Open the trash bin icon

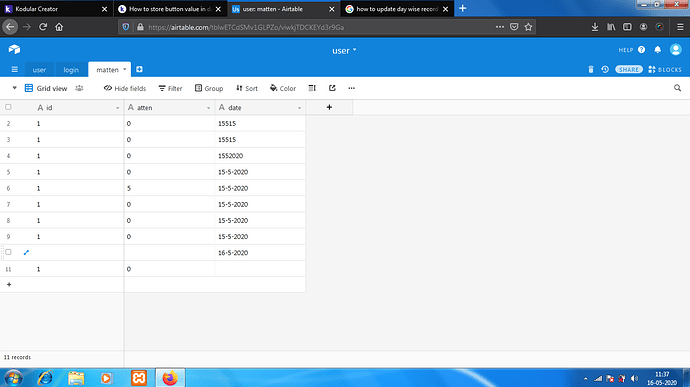point(591,70)
